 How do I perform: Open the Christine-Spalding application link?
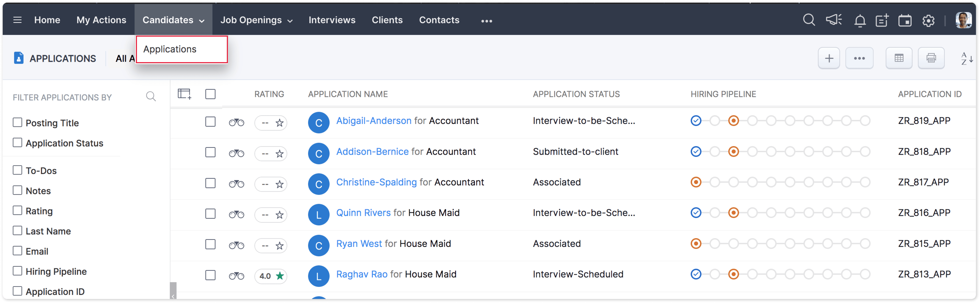tap(376, 182)
